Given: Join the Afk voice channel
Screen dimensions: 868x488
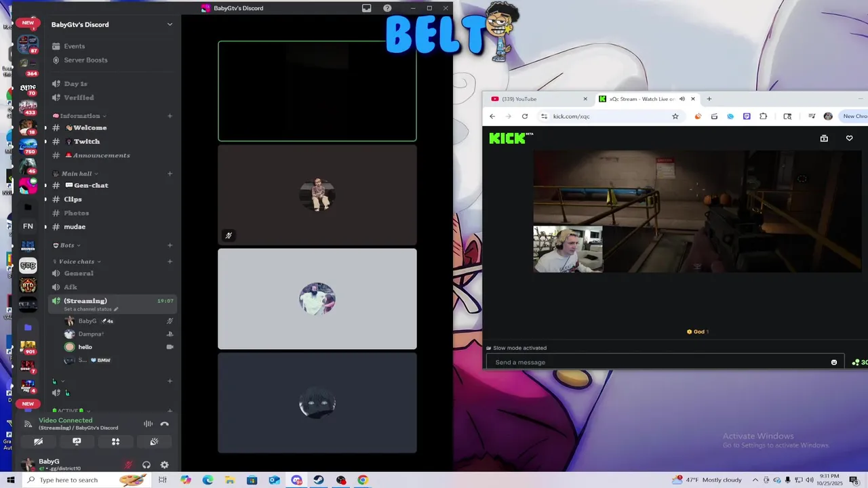Looking at the screenshot, I should coord(71,287).
